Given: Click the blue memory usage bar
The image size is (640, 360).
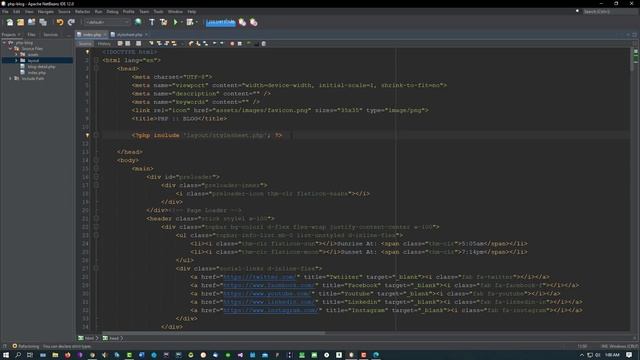Looking at the screenshot, I should click(x=220, y=22).
